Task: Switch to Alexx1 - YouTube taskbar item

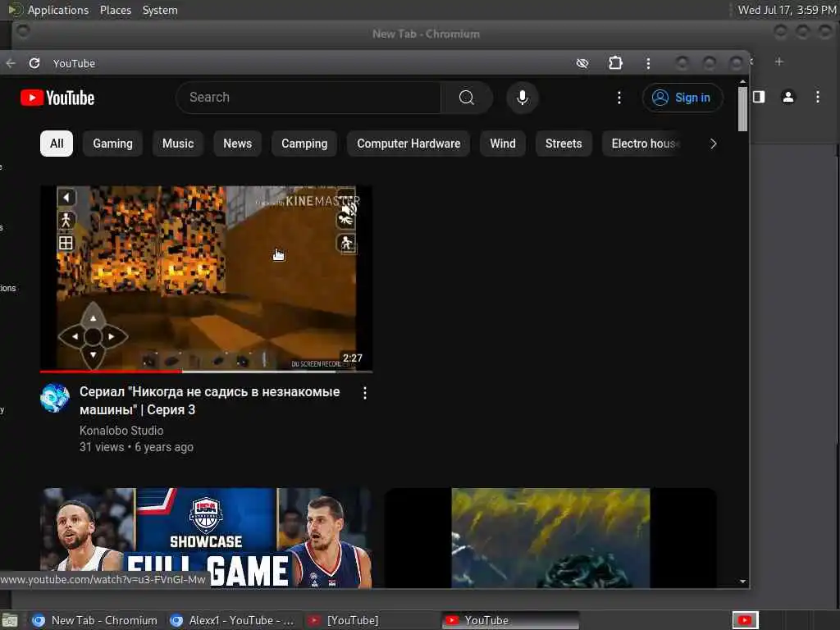Action: tap(232, 620)
